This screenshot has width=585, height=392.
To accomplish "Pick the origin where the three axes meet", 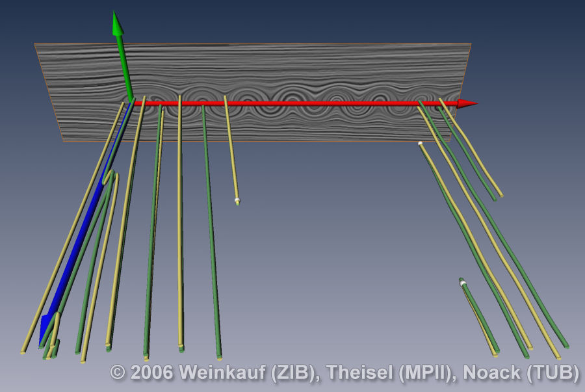I will (132, 101).
